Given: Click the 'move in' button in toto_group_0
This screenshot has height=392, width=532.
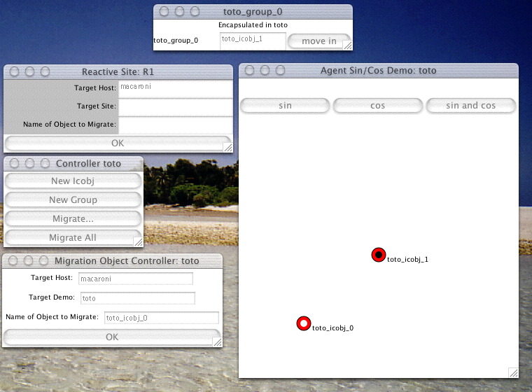Looking at the screenshot, I should click(319, 41).
